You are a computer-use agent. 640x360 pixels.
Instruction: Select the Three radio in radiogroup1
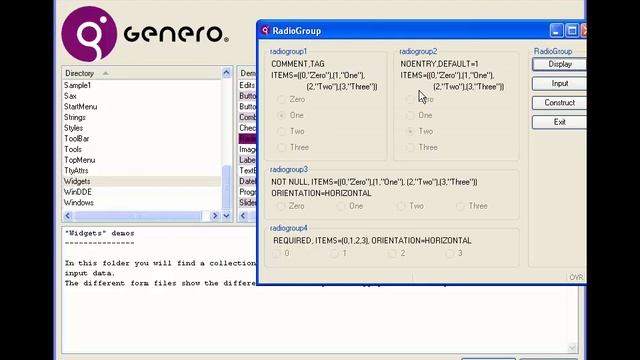tap(281, 147)
